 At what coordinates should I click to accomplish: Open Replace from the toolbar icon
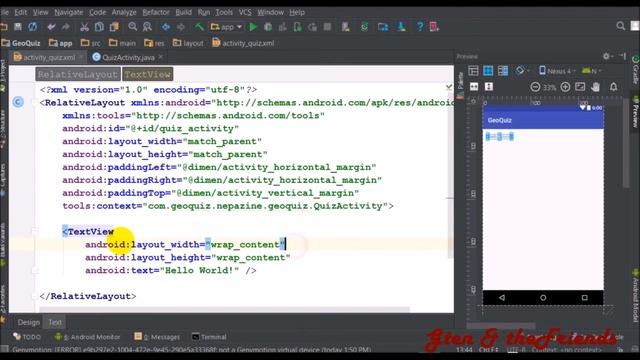click(147, 27)
